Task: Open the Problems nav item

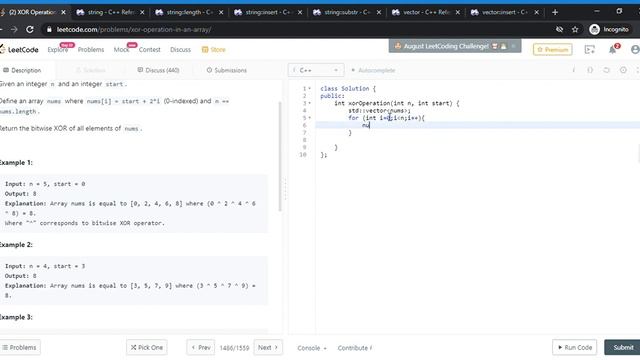Action: (x=91, y=49)
